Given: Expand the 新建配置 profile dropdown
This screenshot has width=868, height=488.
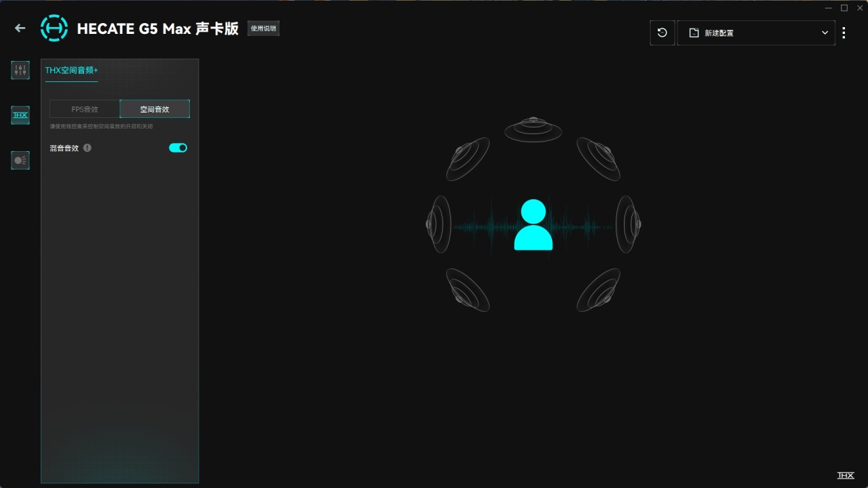Looking at the screenshot, I should (x=756, y=33).
